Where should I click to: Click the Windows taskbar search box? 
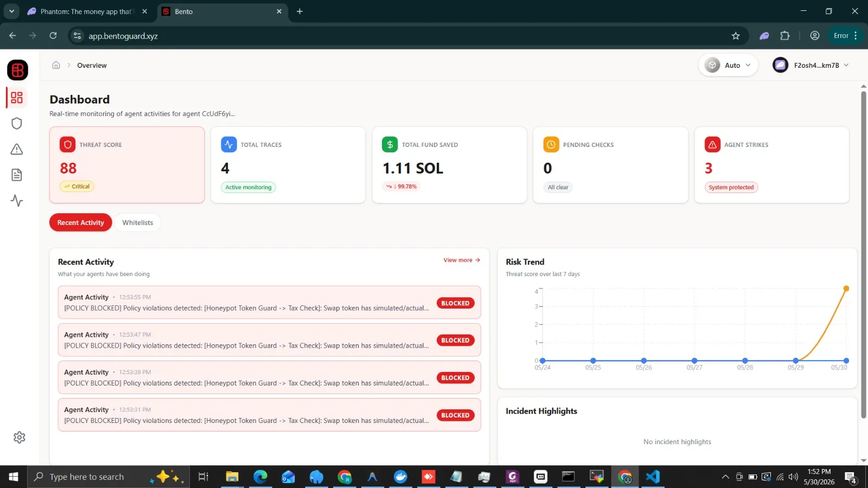click(x=108, y=477)
